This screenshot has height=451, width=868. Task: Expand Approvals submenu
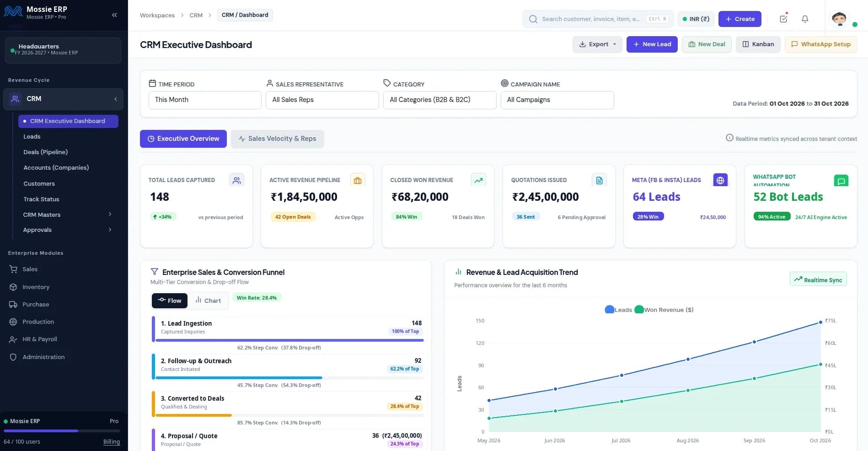(110, 230)
